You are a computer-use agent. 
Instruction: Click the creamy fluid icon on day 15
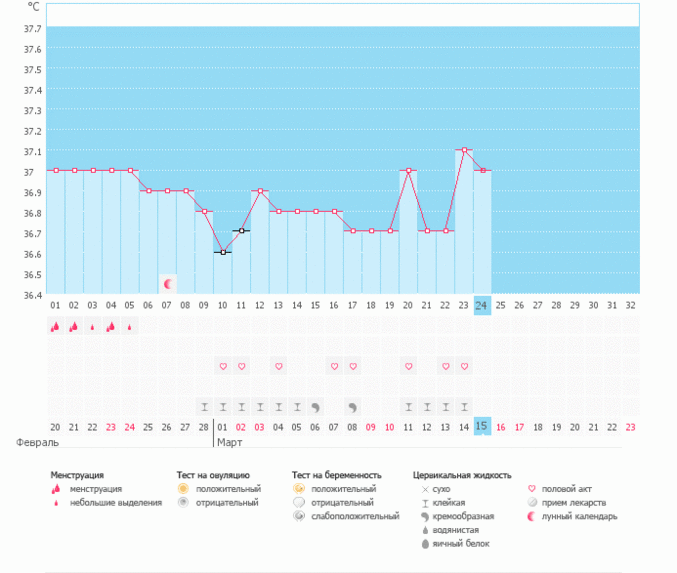click(x=315, y=407)
